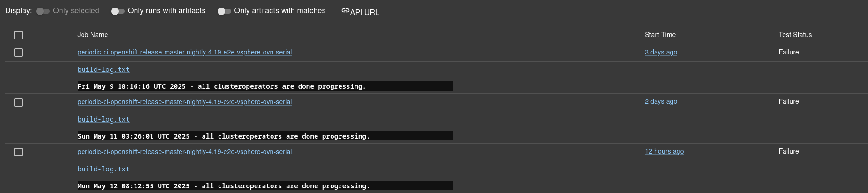Click the Job Name column header
The height and width of the screenshot is (193, 868).
point(92,35)
